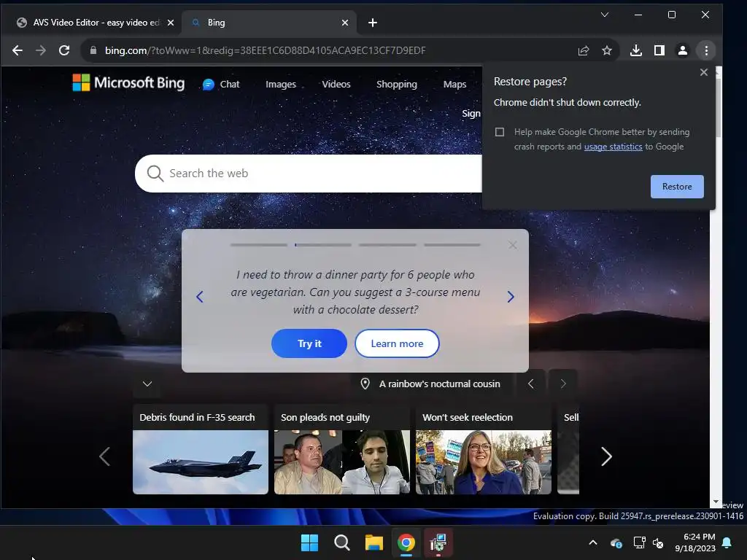Open the Chrome profile icon
Screen dimensions: 747x560
683,50
